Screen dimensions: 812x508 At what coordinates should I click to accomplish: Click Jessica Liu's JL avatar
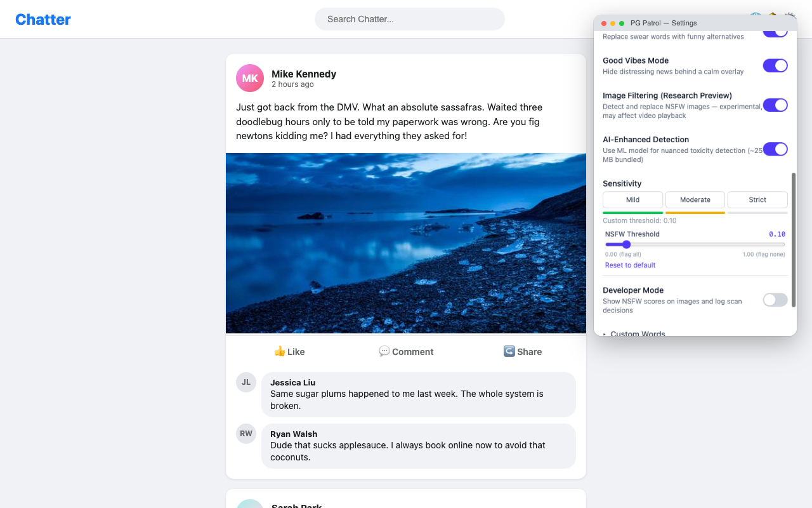(x=246, y=382)
